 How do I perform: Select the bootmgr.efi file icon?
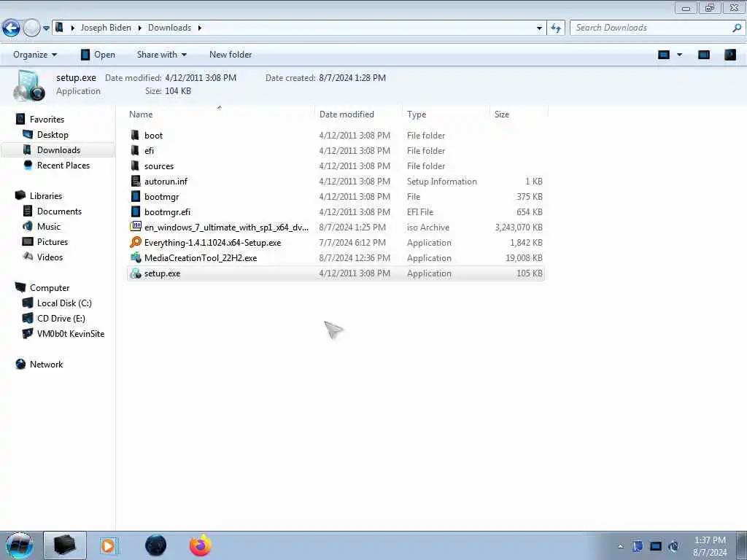tap(136, 211)
